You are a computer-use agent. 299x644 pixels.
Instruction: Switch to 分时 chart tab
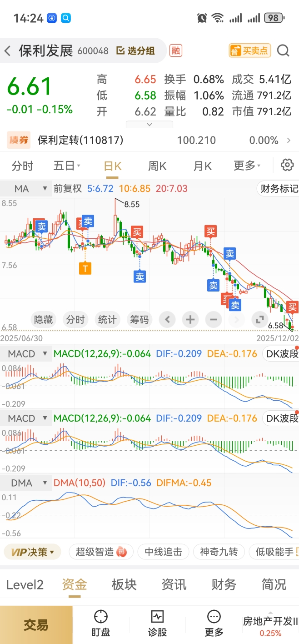[x=22, y=166]
